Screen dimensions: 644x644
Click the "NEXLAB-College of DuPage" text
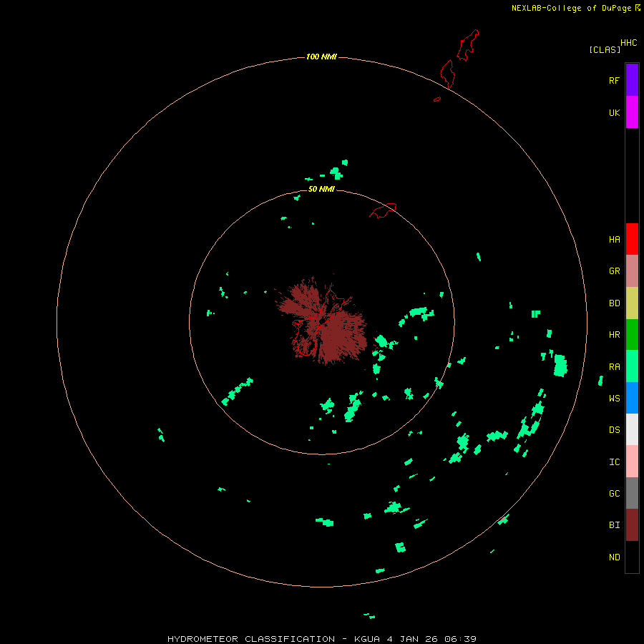(x=571, y=8)
